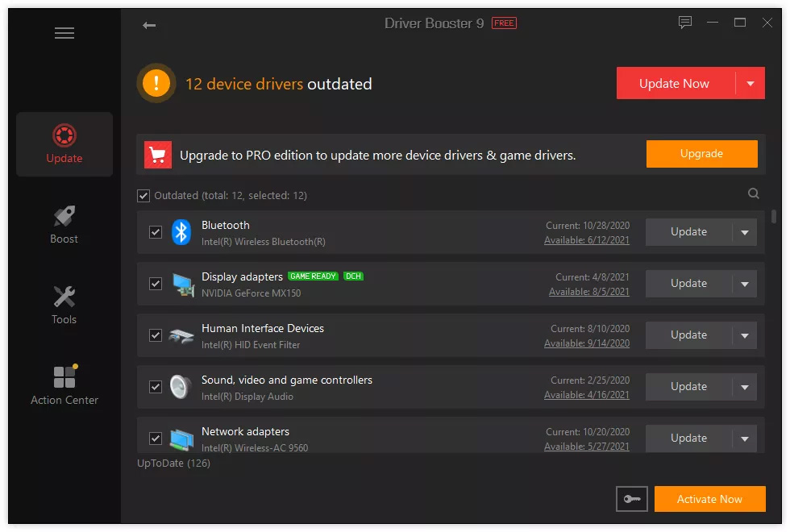Viewport: 790px width, 532px height.
Task: Click the Intel(R) Wireless Bluetooth(R) text
Action: 264,242
